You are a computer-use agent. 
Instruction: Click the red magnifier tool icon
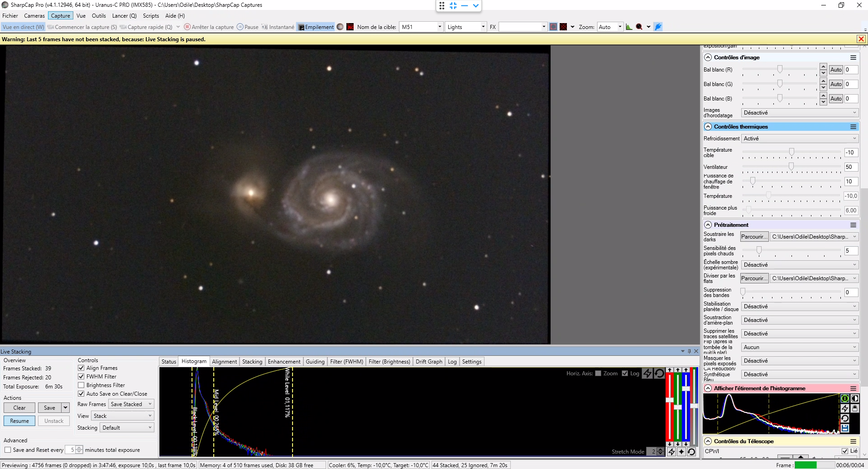639,27
